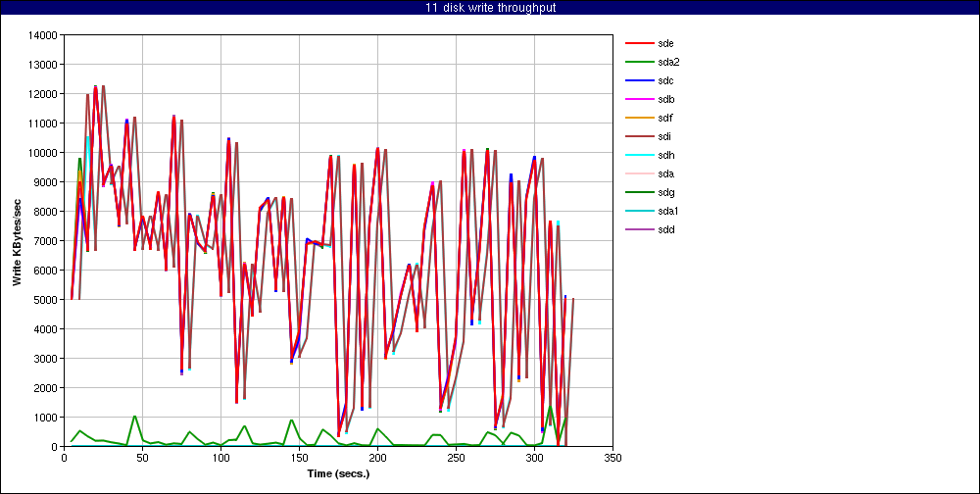Click the cyan sdh legend line
Viewport: 980px width, 494px height.
point(638,156)
